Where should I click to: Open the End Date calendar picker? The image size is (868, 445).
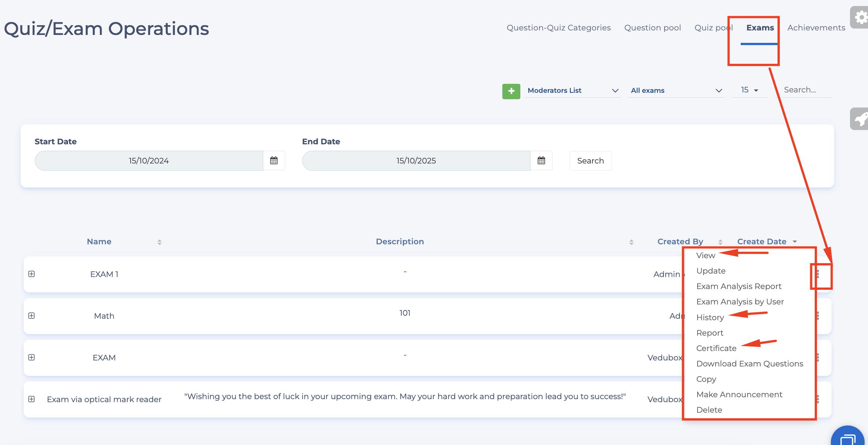coord(541,160)
